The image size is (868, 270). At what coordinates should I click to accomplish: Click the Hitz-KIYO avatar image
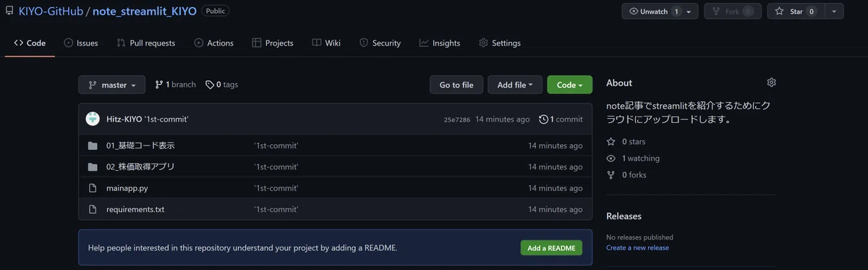[x=93, y=119]
